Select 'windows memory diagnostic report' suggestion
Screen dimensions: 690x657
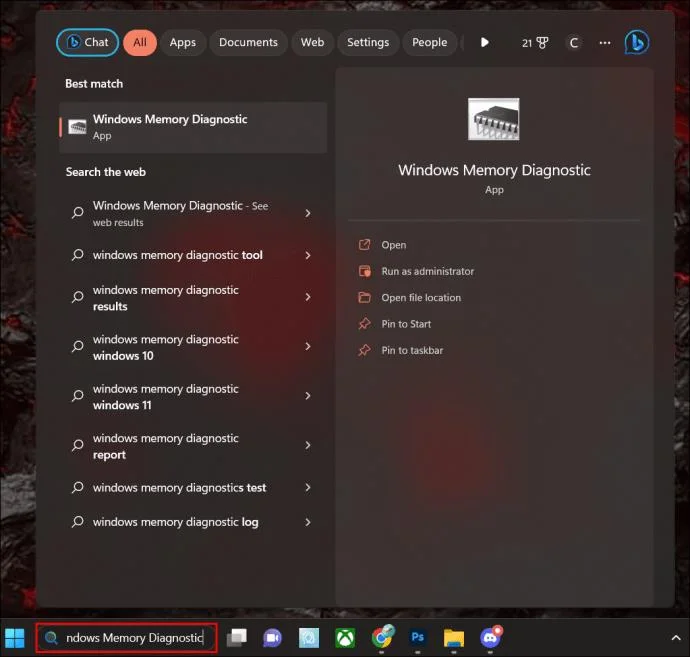point(193,446)
